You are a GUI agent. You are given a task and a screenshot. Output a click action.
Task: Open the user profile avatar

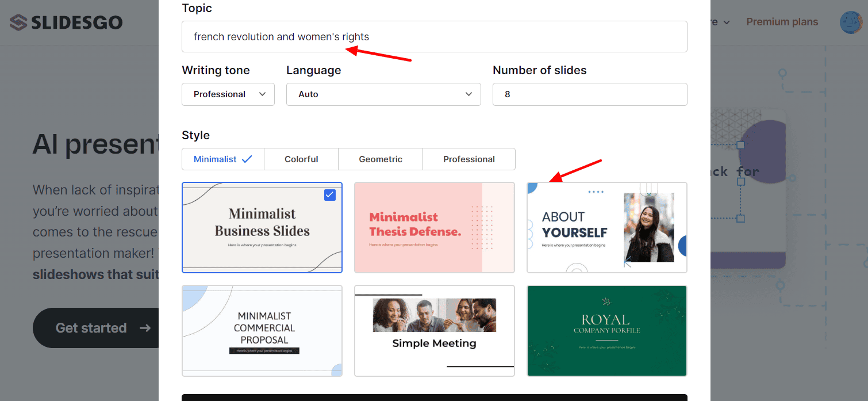[x=850, y=22]
